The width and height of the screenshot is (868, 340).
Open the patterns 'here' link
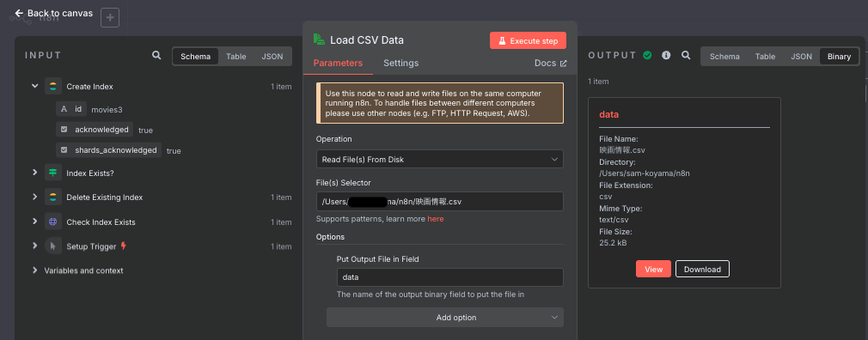point(436,219)
